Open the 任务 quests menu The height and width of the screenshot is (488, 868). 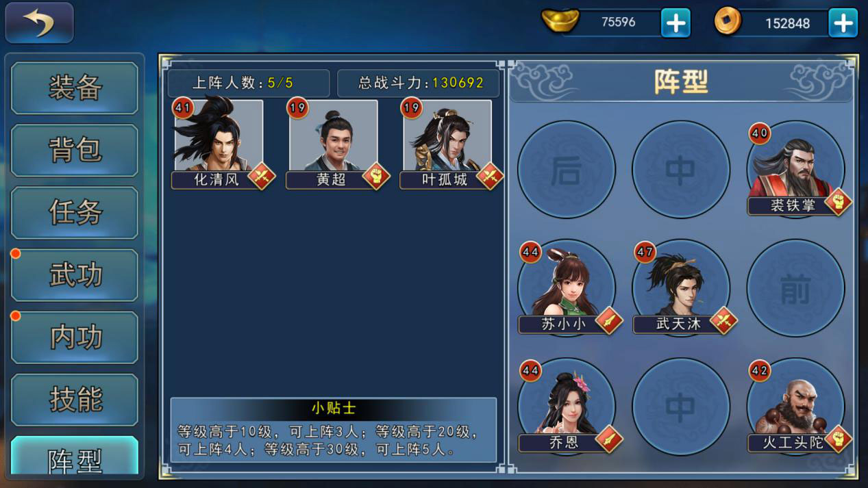pyautogui.click(x=75, y=212)
